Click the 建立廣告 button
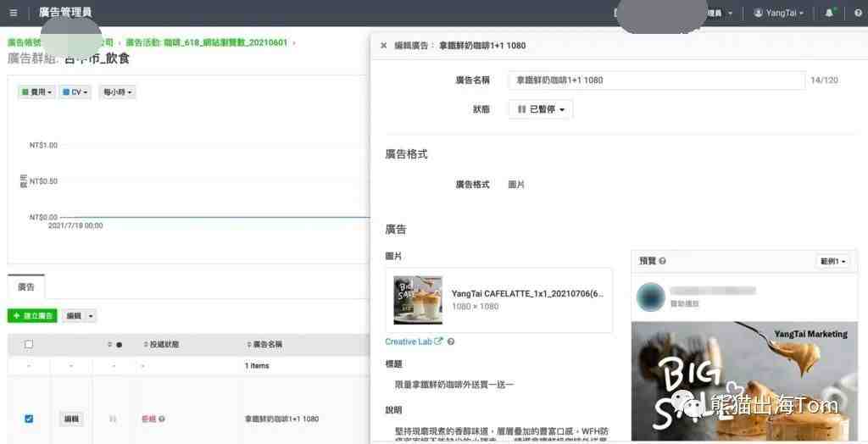The image size is (868, 444). (x=32, y=316)
